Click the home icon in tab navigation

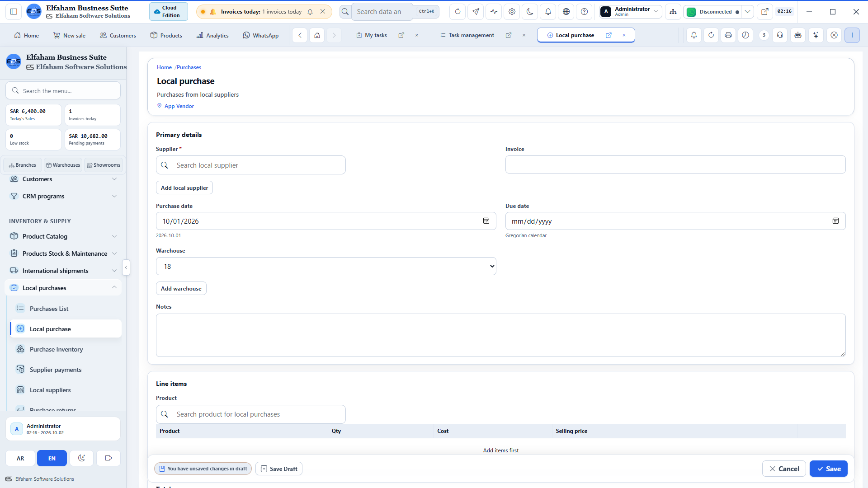[317, 35]
